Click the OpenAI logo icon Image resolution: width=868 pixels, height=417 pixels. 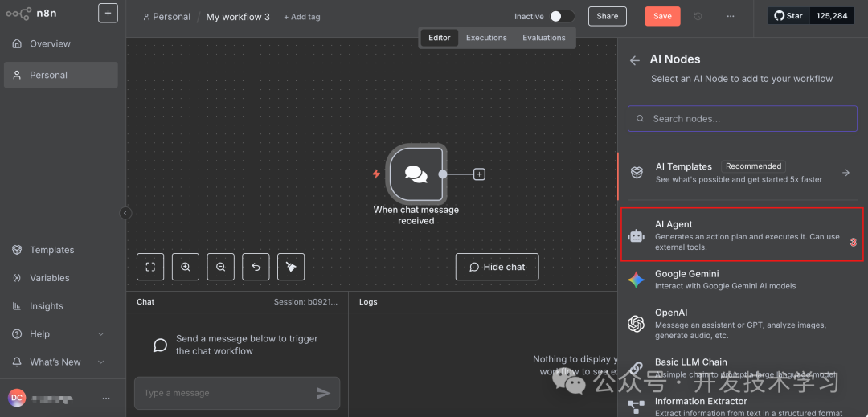click(636, 324)
